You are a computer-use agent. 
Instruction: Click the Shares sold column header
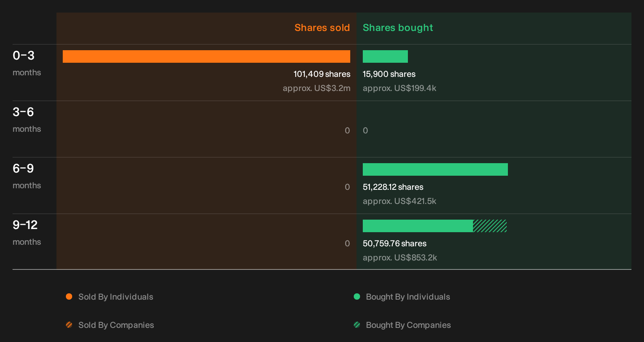322,28
